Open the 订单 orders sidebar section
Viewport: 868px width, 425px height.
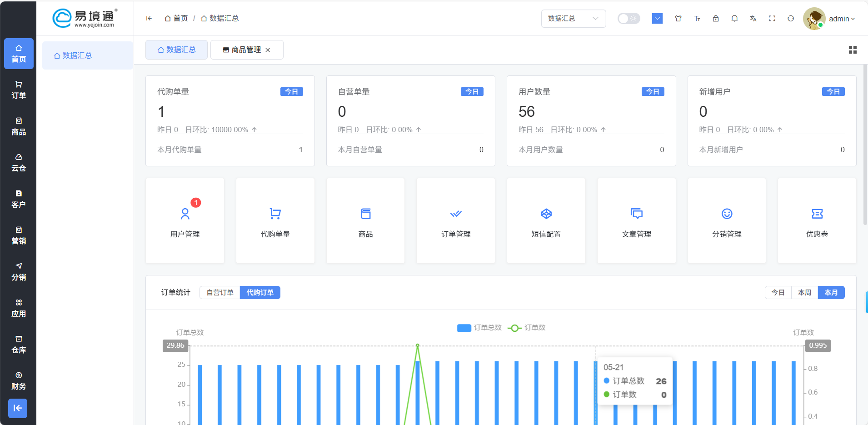pyautogui.click(x=19, y=90)
